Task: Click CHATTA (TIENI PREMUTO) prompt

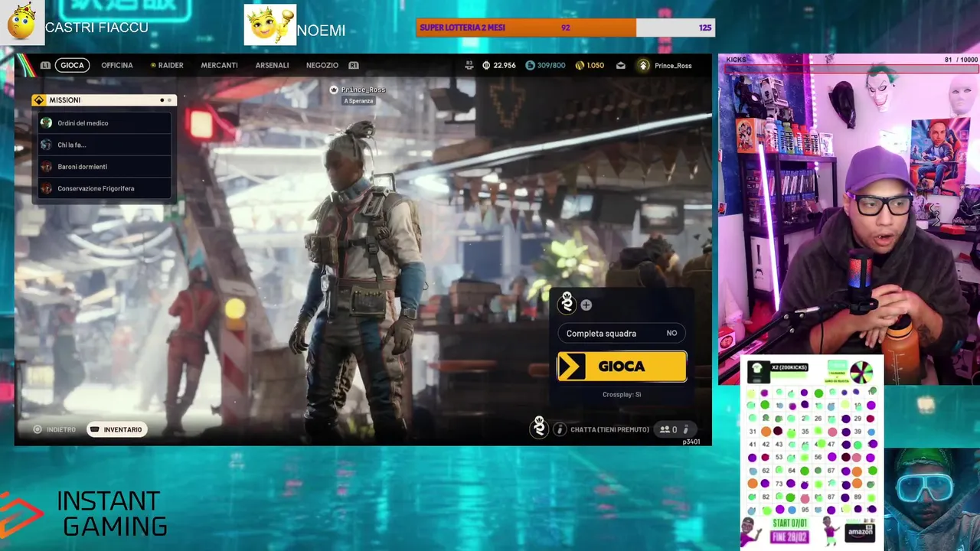Action: click(x=609, y=429)
